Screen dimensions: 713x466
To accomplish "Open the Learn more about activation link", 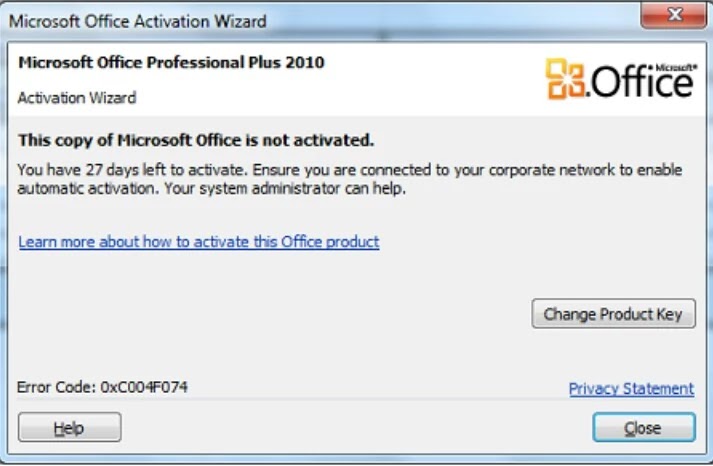I will click(199, 242).
